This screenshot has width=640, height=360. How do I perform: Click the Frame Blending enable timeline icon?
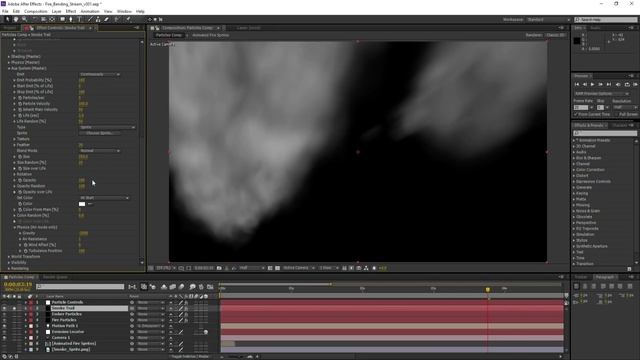pyautogui.click(x=173, y=287)
